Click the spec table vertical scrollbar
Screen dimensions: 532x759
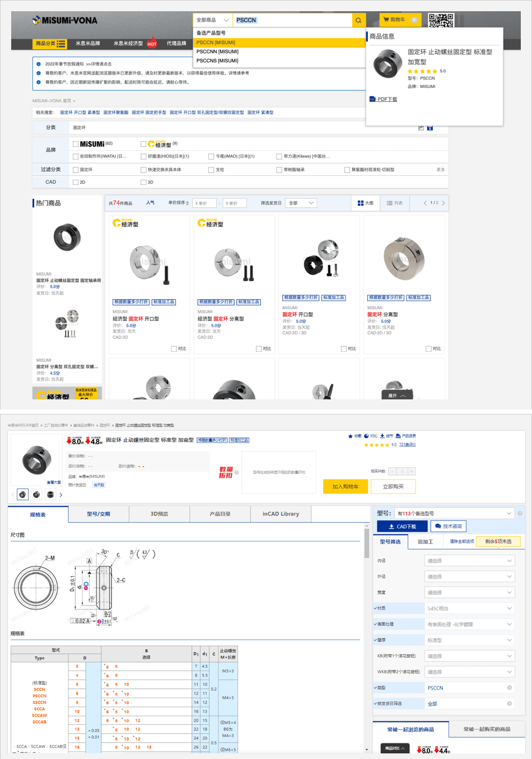367,543
